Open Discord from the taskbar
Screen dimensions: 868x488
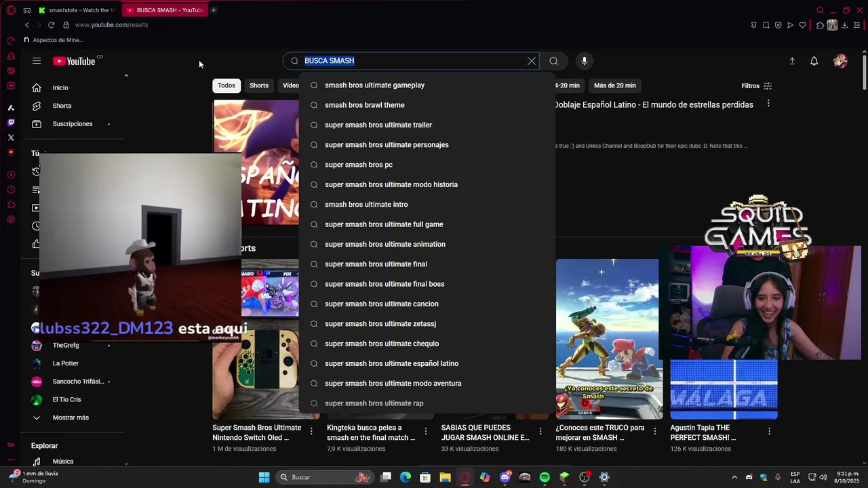click(x=505, y=477)
